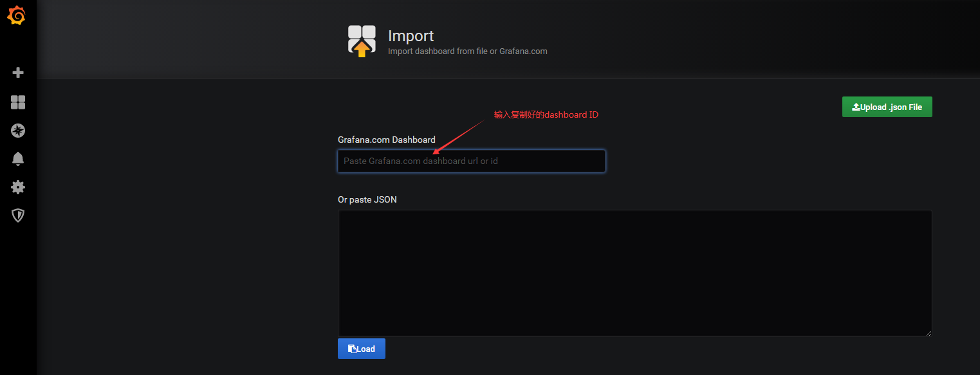Click the 'Import dashboard from file or Grafana.com' subtitle
The width and height of the screenshot is (980, 375).
(x=468, y=51)
